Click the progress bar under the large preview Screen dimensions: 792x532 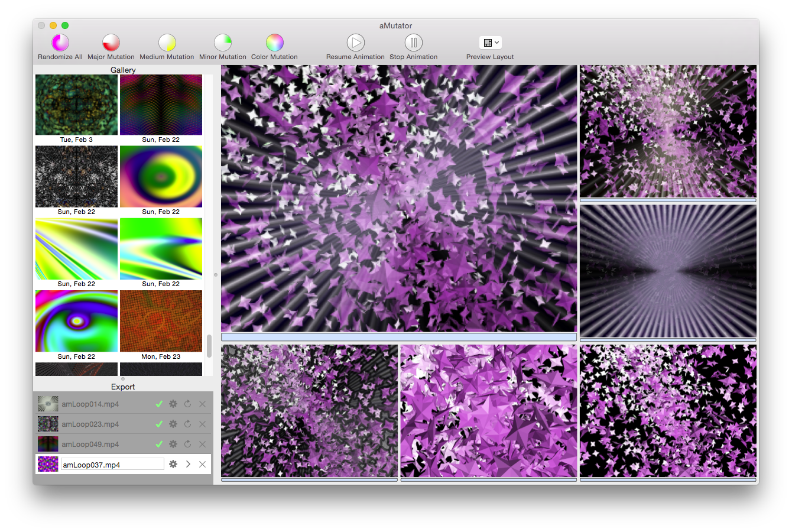(x=398, y=337)
